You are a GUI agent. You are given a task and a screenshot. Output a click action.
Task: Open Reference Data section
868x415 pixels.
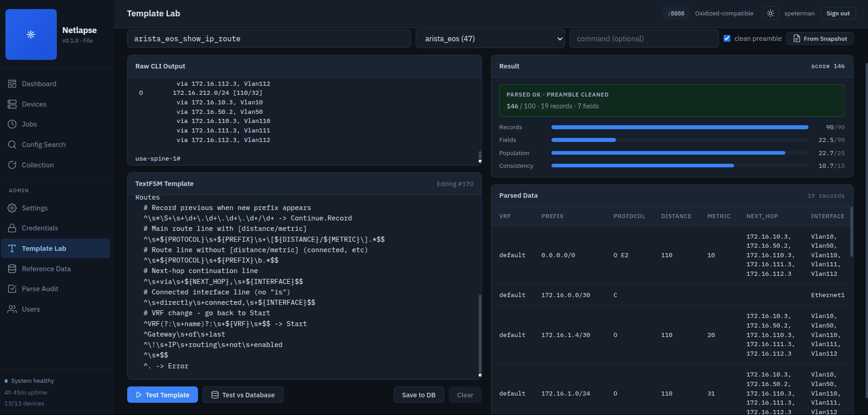coord(55,269)
